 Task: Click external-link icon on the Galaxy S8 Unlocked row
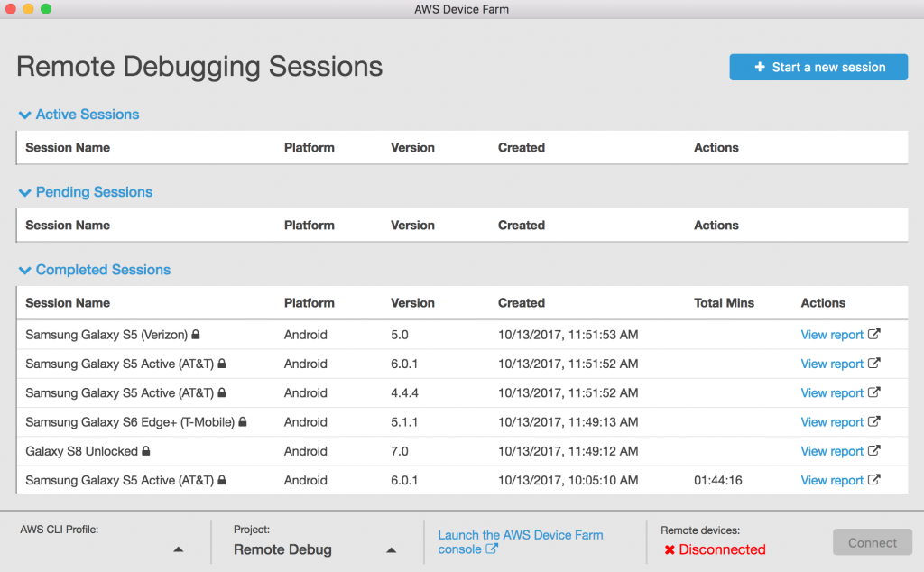click(873, 450)
